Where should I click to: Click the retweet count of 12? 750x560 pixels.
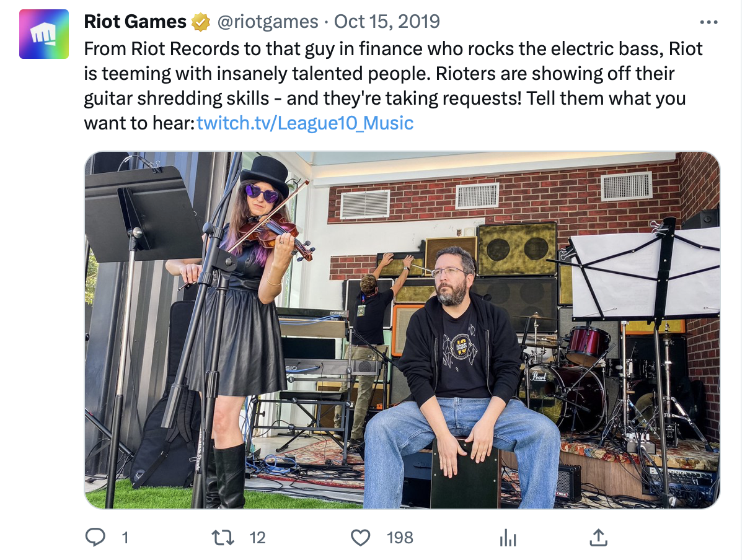pyautogui.click(x=257, y=538)
